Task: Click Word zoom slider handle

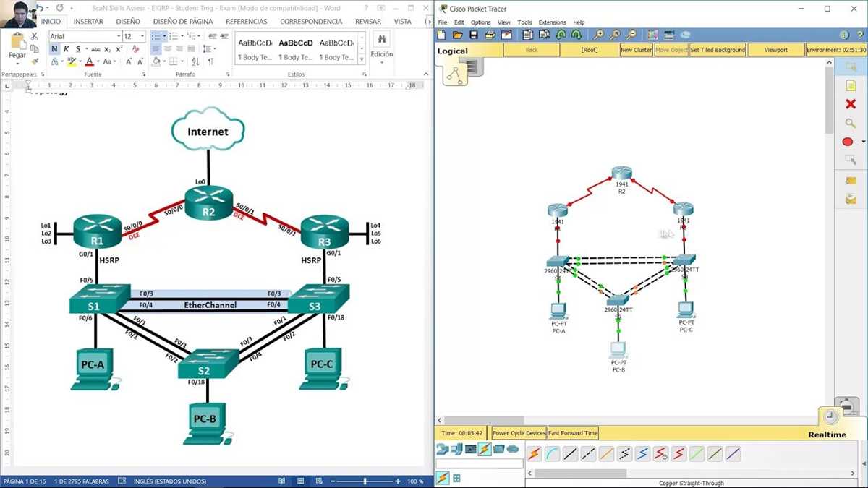Action: (365, 481)
